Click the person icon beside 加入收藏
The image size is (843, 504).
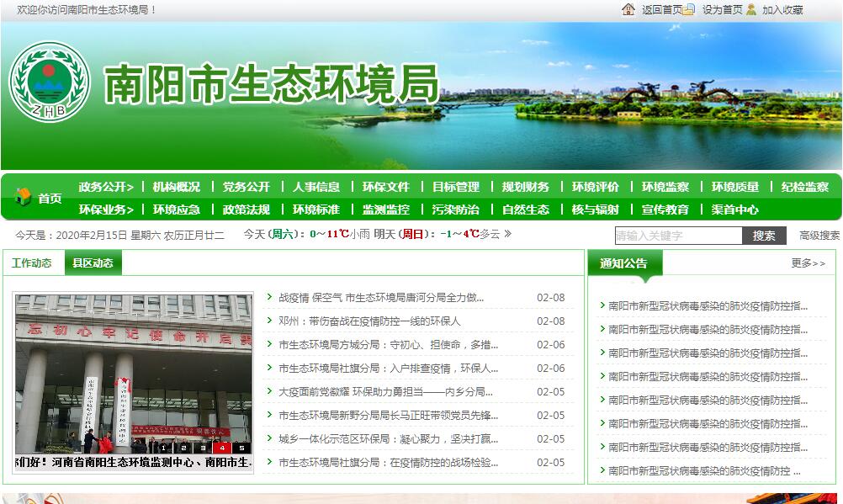751,9
